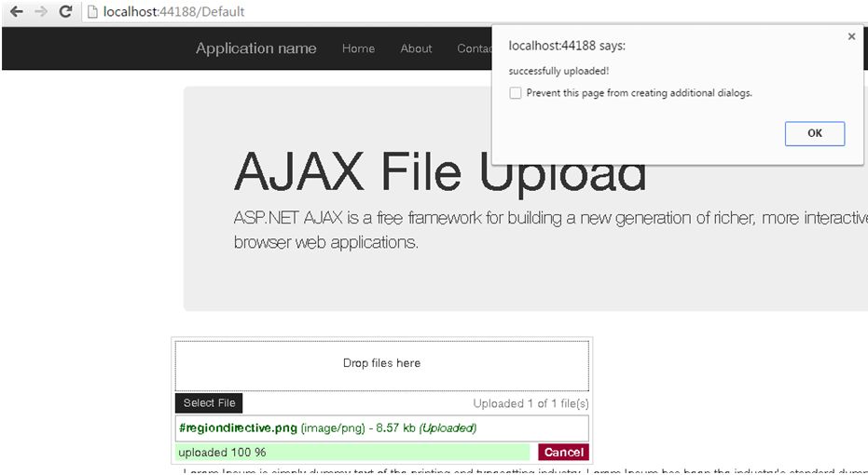Open the Home nav item
The width and height of the screenshot is (868, 475).
(x=358, y=48)
